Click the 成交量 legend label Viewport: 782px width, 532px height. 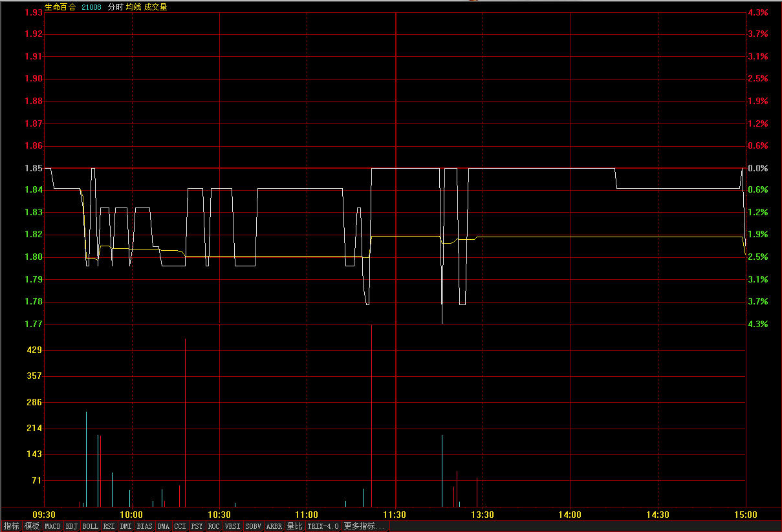tap(155, 7)
